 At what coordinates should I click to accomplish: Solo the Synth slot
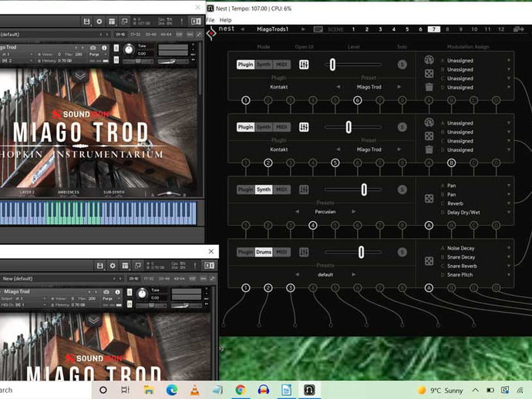[402, 189]
